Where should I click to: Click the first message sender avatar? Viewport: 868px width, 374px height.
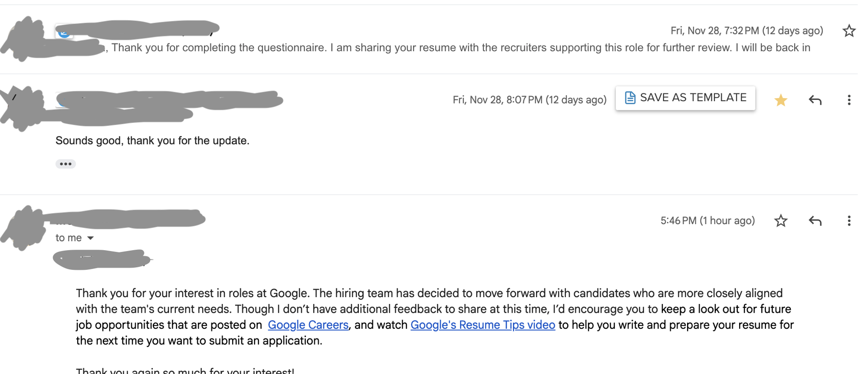point(27,39)
